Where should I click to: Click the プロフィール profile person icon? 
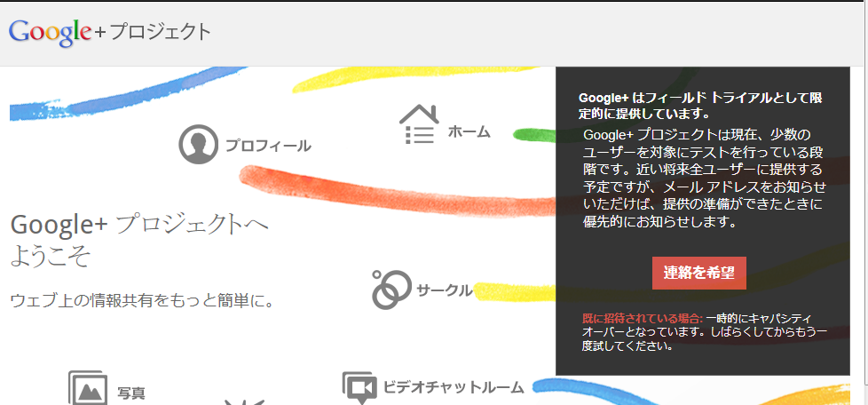pyautogui.click(x=198, y=145)
